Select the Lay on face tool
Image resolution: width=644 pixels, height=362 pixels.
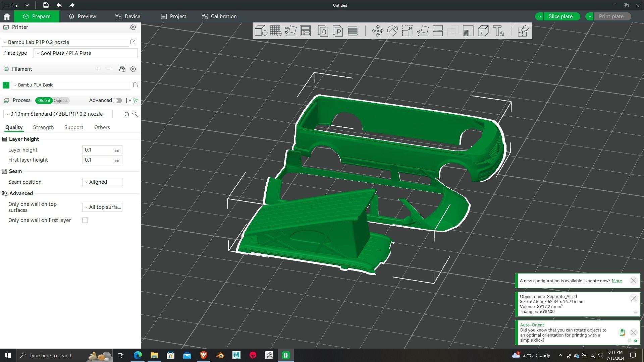[x=423, y=31]
